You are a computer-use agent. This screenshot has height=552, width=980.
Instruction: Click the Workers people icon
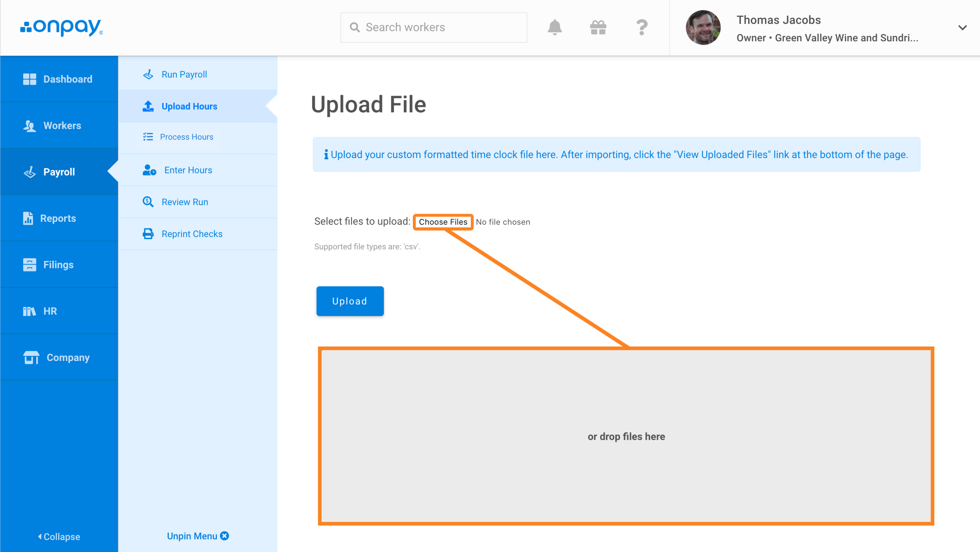coord(29,126)
